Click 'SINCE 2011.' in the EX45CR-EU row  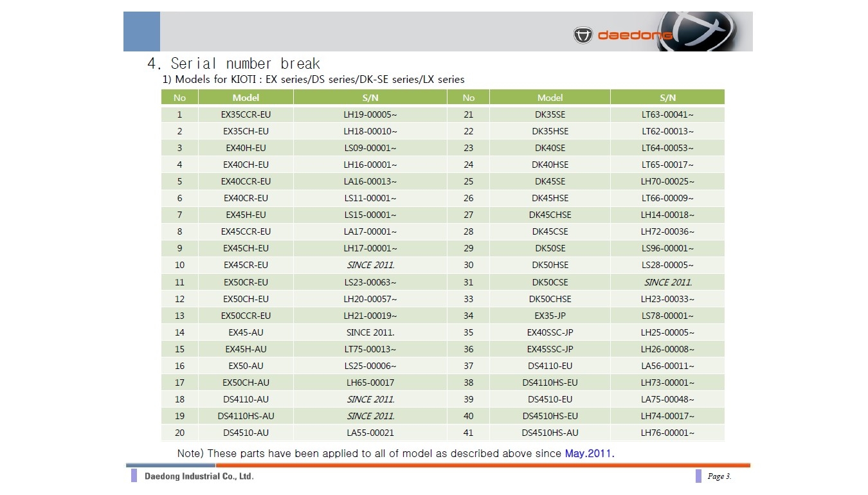click(x=370, y=265)
